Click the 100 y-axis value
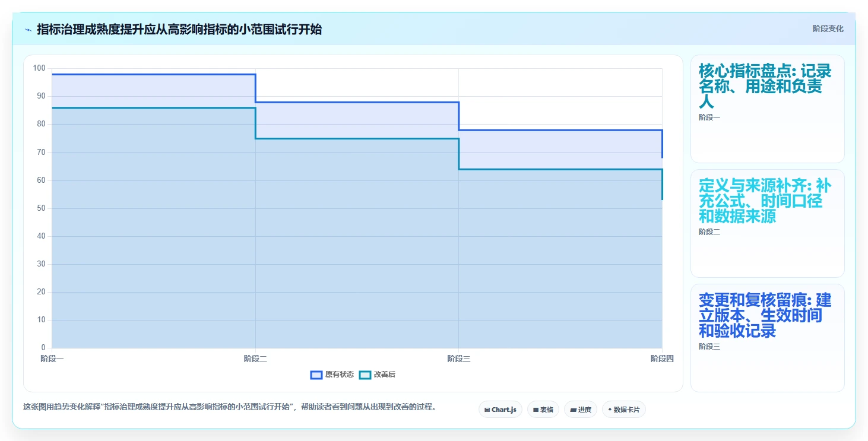This screenshot has height=441, width=868. [39, 68]
